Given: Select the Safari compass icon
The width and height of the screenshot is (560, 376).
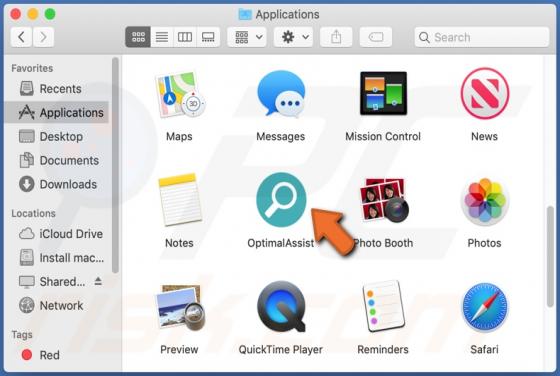Looking at the screenshot, I should coord(485,307).
